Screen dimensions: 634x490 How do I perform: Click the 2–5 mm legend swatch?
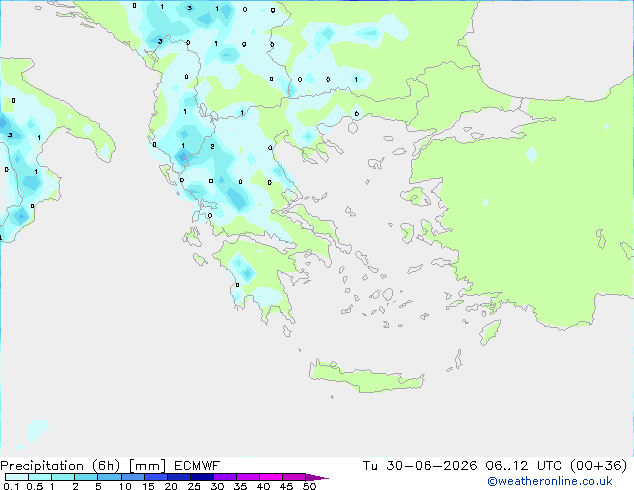coord(86,477)
